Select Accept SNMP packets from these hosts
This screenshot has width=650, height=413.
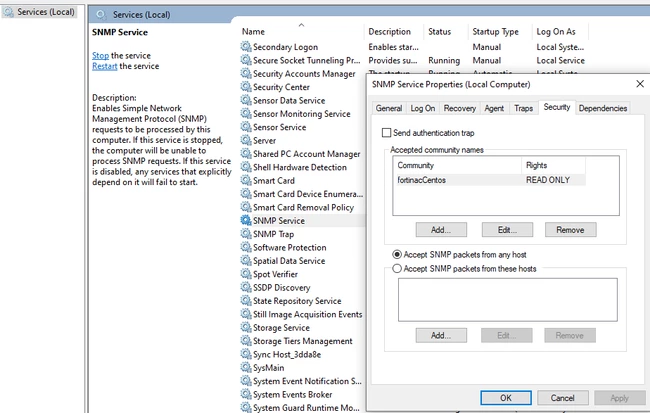[x=397, y=269]
